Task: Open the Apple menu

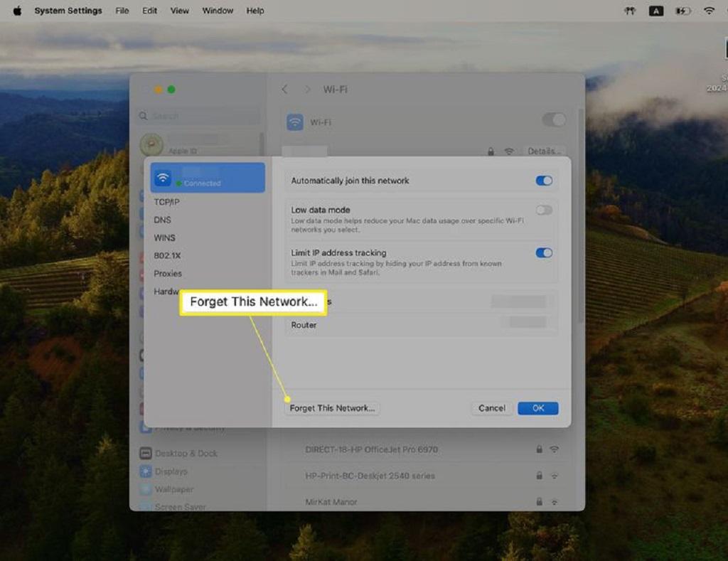Action: point(17,10)
